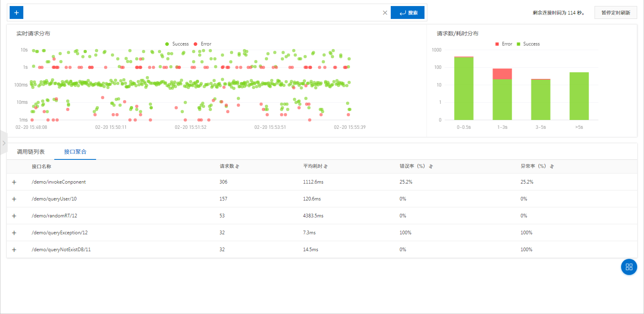Click request count 306

click(x=224, y=182)
